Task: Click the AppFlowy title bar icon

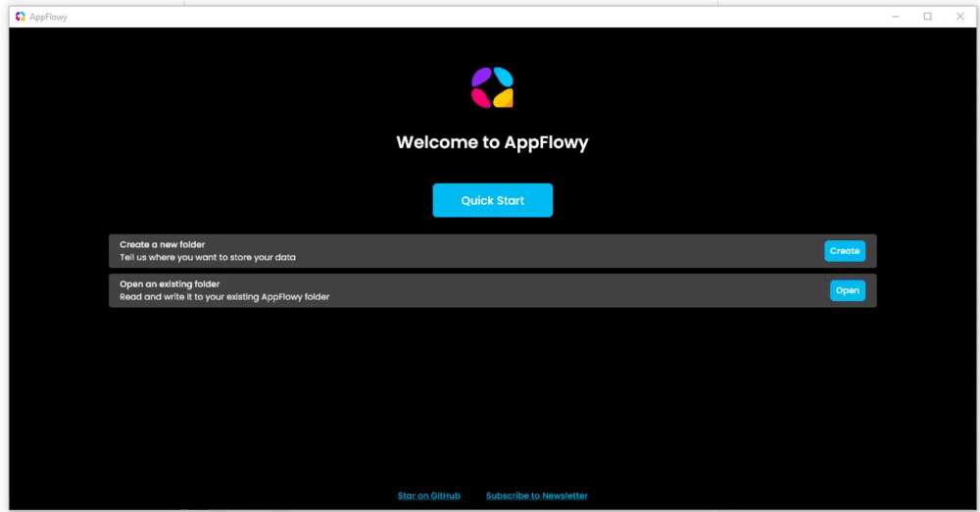Action: coord(20,17)
